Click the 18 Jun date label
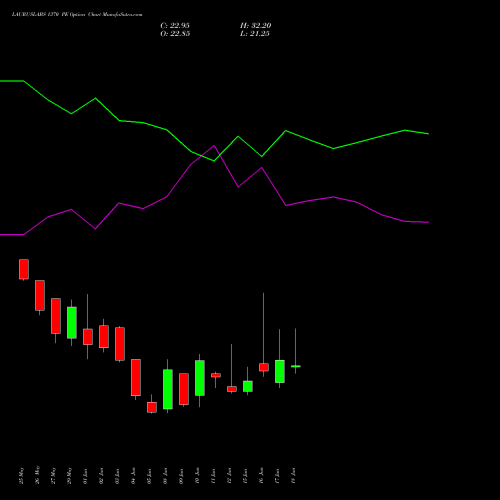This screenshot has height=500, width=500. pos(294,476)
